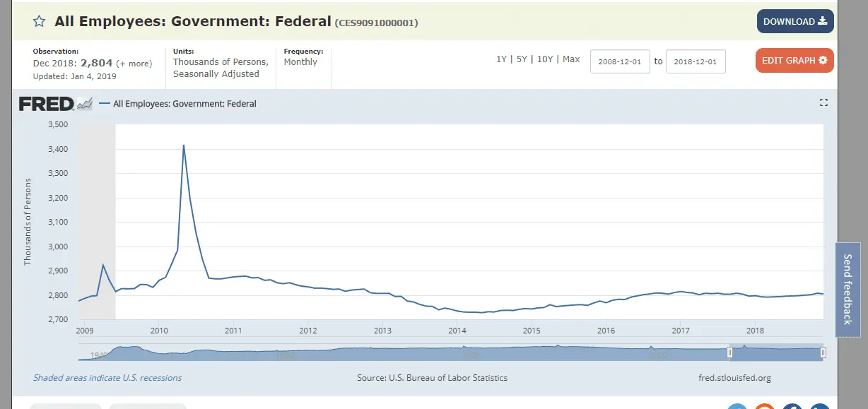Share via the Facebook icon
This screenshot has height=409, width=868.
pos(792,407)
